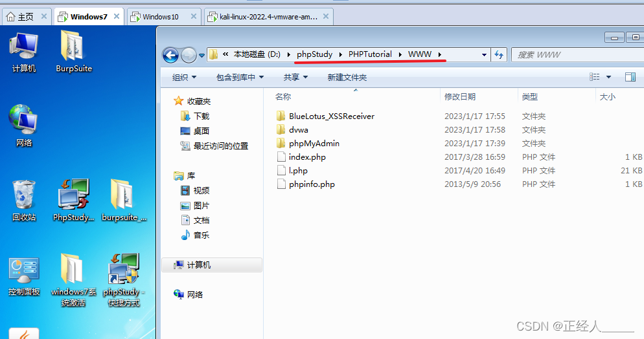Launch the PhpStudy installer desktop icon
The width and height of the screenshot is (644, 339).
click(73, 201)
